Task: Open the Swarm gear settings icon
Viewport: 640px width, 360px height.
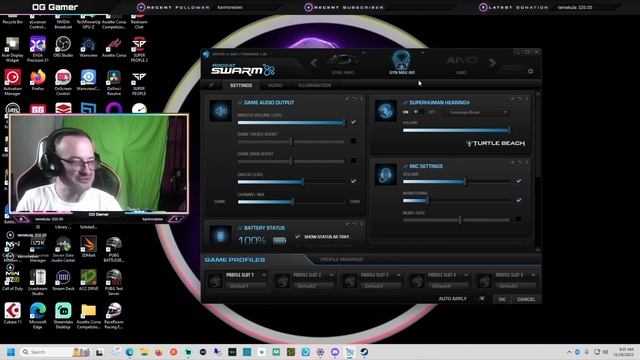Action: [530, 71]
